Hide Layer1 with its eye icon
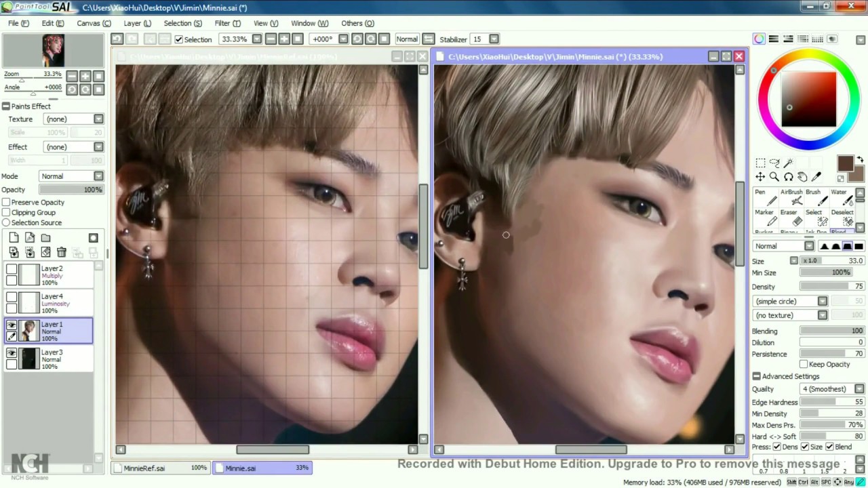Viewport: 868px width, 488px height. pyautogui.click(x=12, y=325)
